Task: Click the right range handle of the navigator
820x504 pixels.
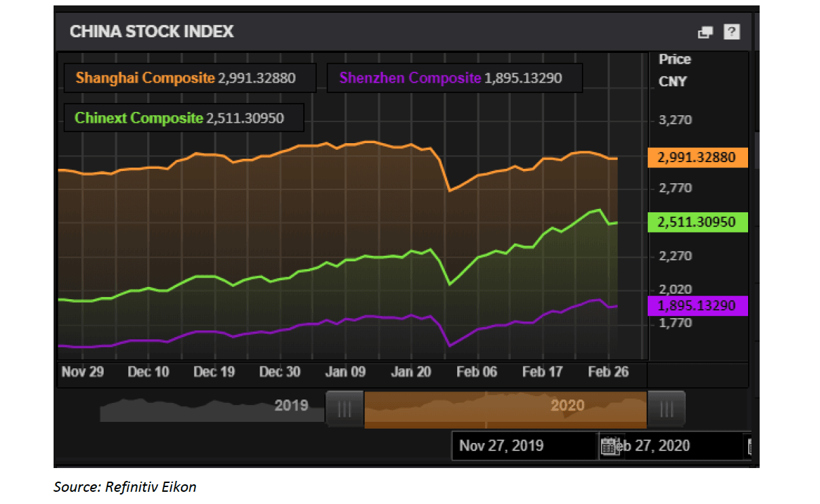Action: point(666,409)
